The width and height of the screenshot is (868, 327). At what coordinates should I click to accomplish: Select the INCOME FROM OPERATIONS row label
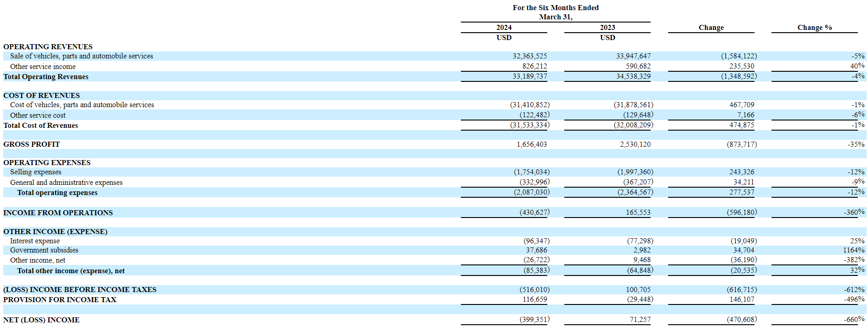[58, 212]
